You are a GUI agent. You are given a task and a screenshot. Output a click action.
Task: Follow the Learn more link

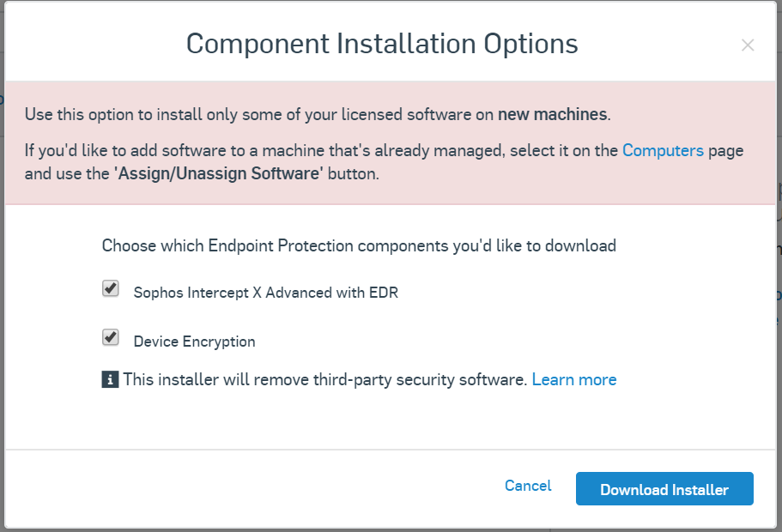573,379
